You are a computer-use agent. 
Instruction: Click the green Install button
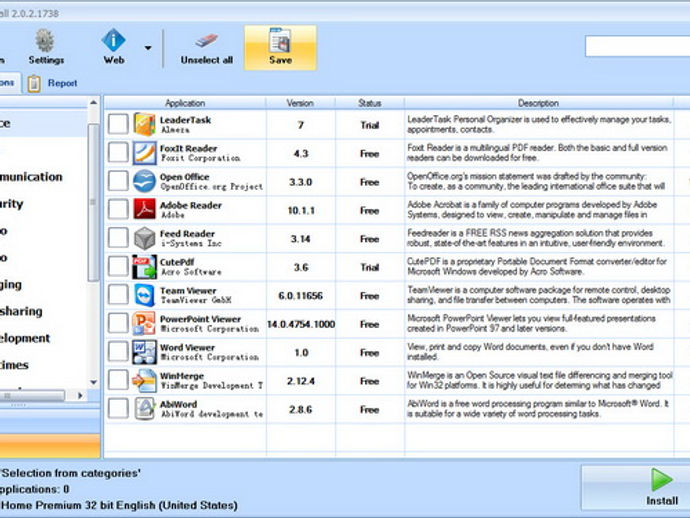click(638, 488)
